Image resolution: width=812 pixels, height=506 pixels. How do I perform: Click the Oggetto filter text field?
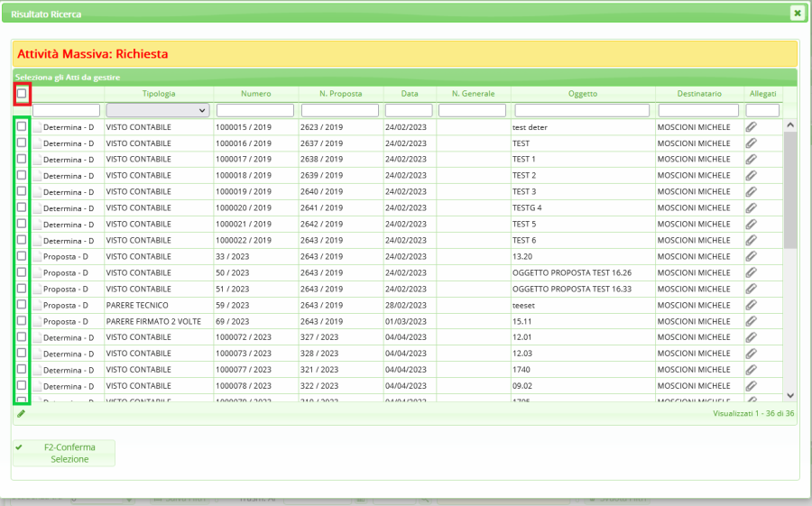(582, 110)
